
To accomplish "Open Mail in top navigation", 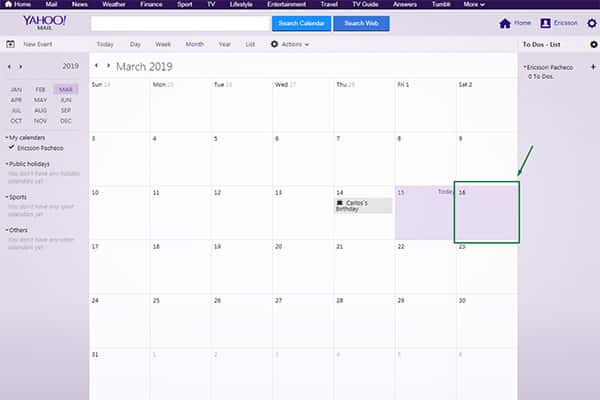I will 51,4.
